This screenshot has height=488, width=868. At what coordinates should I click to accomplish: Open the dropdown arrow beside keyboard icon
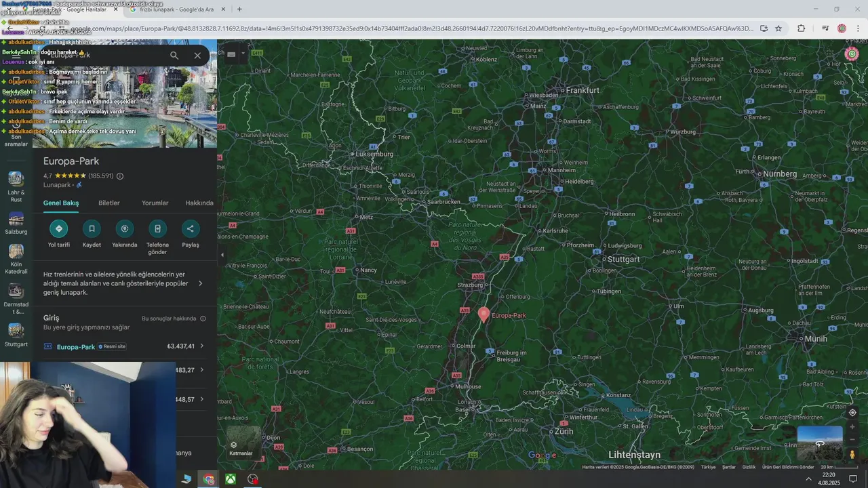pyautogui.click(x=243, y=54)
